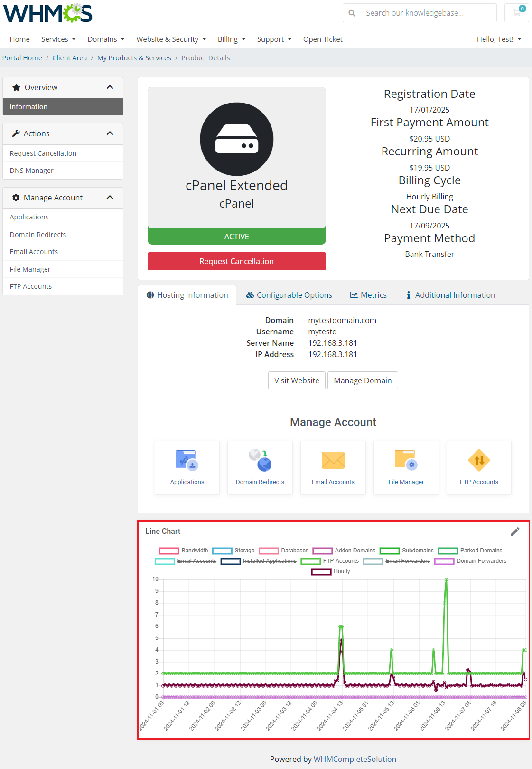Click the star icon beside Overview

[16, 87]
